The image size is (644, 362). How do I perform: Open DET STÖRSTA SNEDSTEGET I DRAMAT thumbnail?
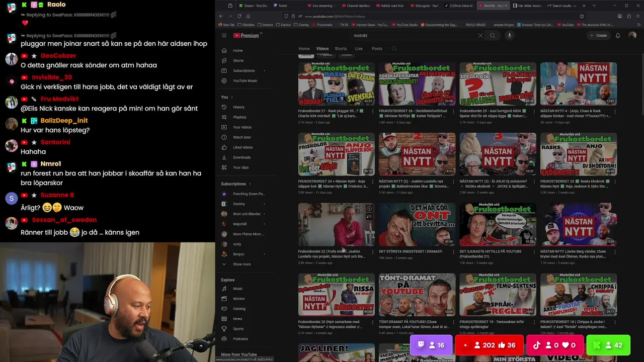(x=417, y=224)
